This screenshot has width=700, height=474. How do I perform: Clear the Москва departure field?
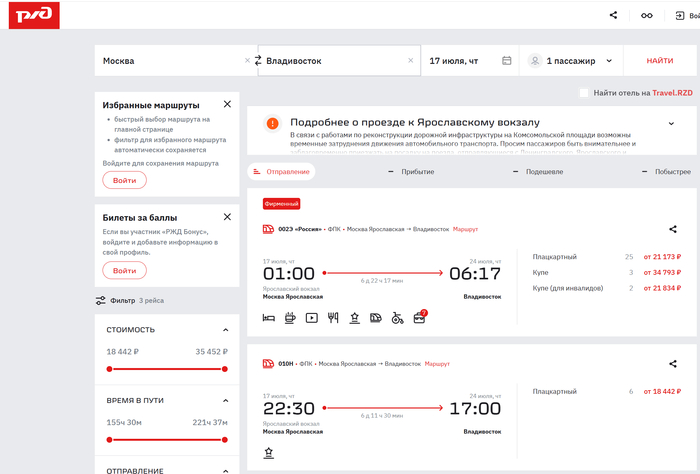(x=248, y=61)
